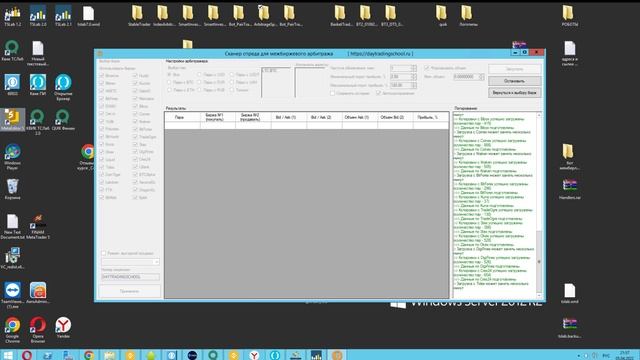The width and height of the screenshot is (640, 360).
Task: Select the Пары с BTC radio button
Action: (169, 82)
